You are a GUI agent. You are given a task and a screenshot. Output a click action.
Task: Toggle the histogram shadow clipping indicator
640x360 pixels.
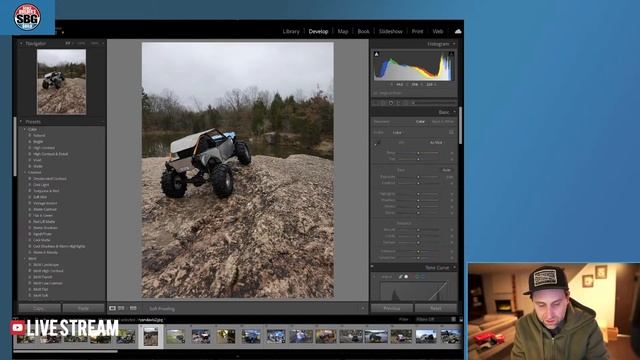coord(376,54)
